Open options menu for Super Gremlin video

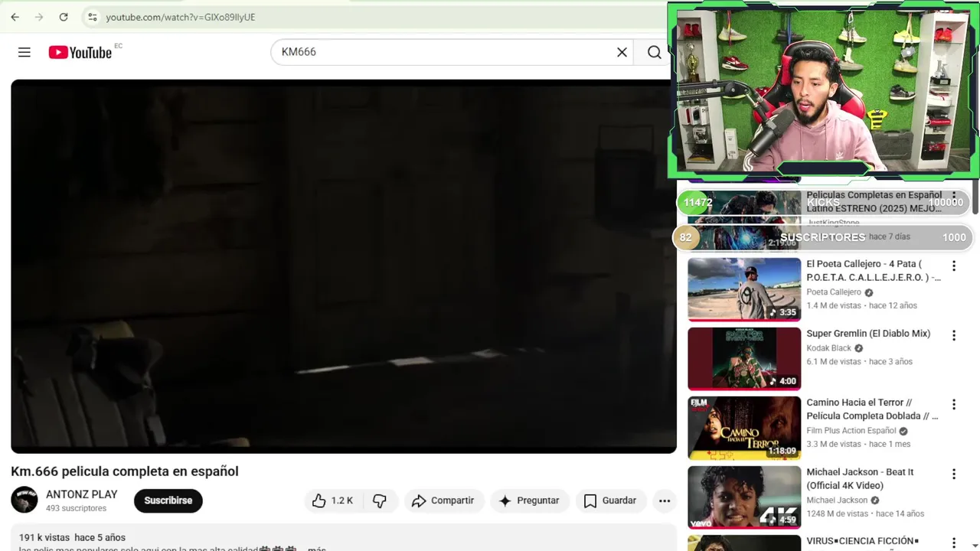click(954, 335)
